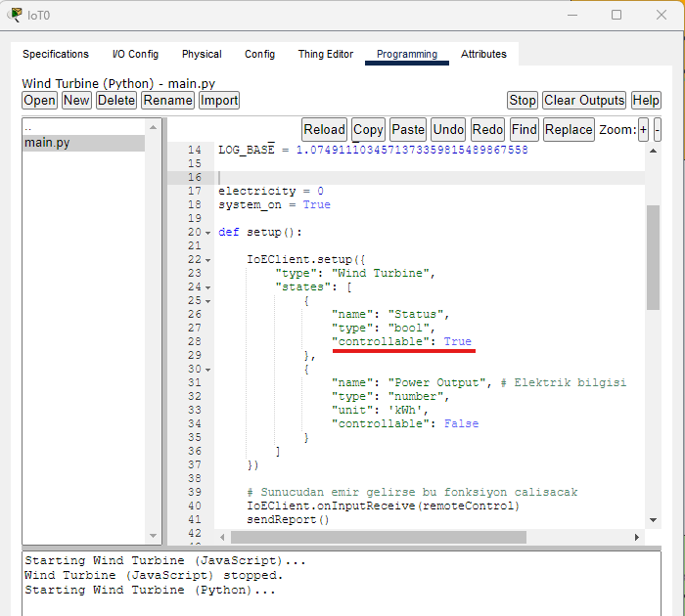Undo the last edit

click(448, 129)
